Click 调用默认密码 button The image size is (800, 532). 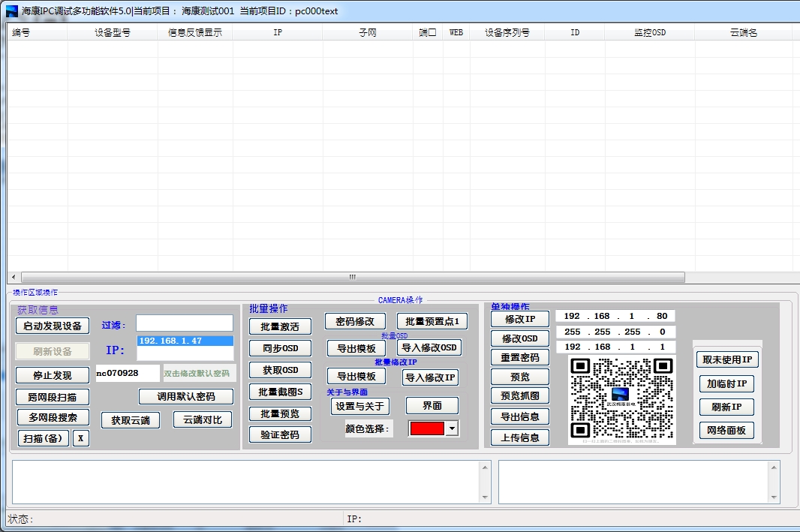185,396
